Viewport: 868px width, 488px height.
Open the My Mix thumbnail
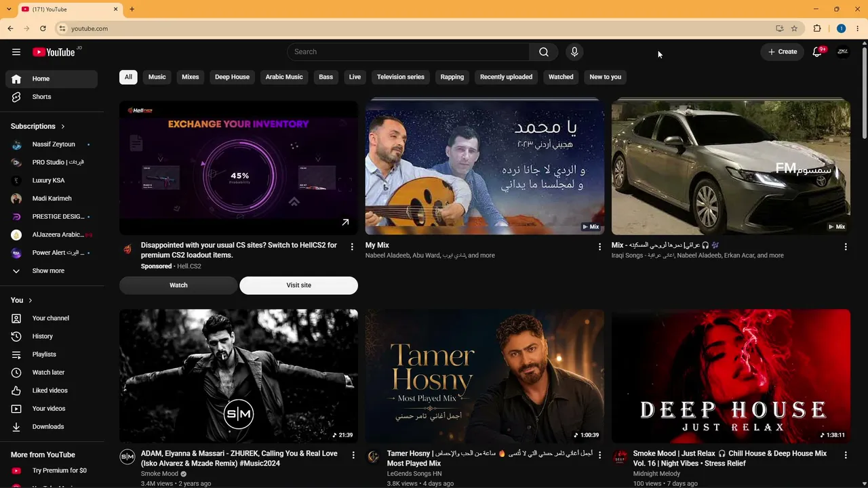tap(484, 167)
